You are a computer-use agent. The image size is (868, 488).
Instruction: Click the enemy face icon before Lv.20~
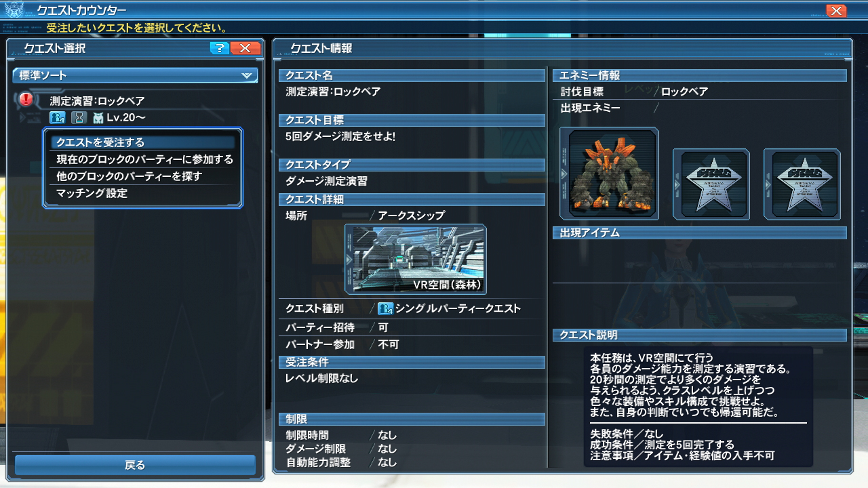pos(98,118)
